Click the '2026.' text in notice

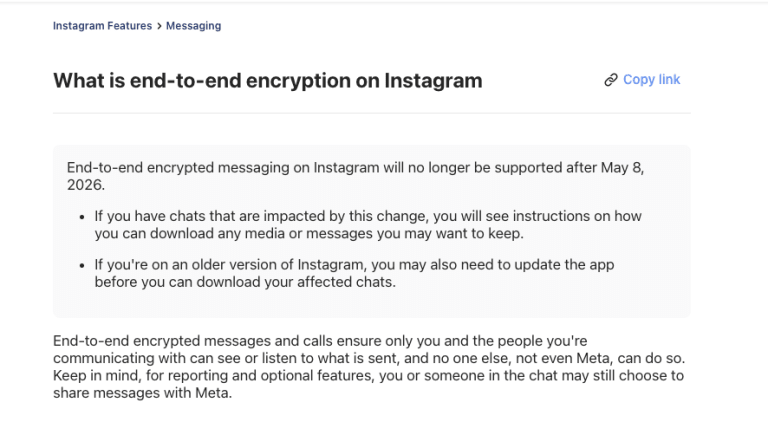click(x=85, y=185)
